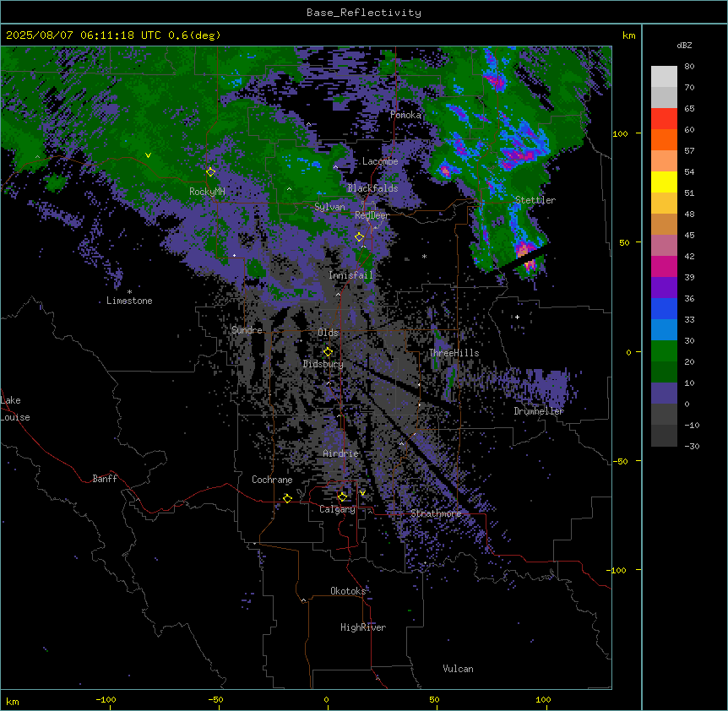This screenshot has height=711, width=728.
Task: Select the yellow diamond marker below Cochrane
Action: tap(287, 498)
